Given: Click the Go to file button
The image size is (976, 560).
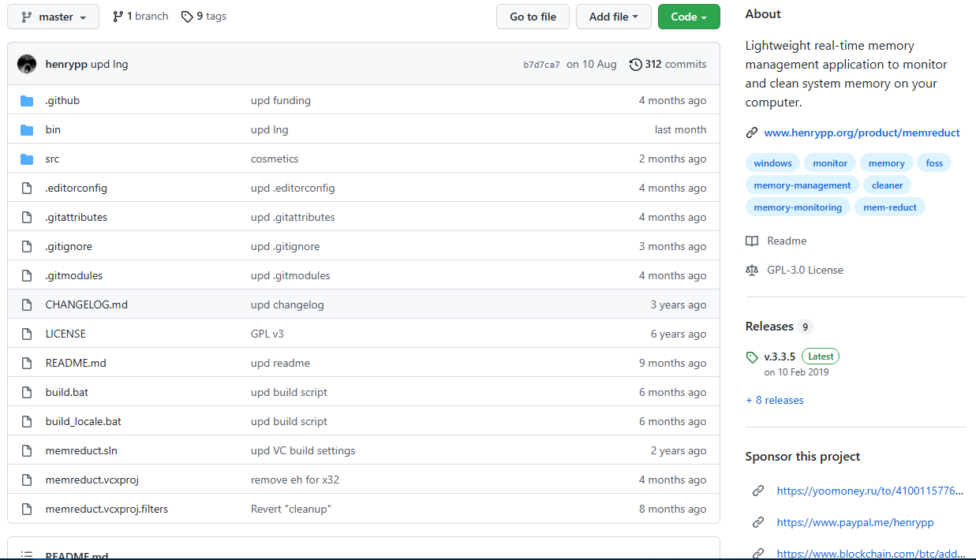Looking at the screenshot, I should click(x=533, y=17).
